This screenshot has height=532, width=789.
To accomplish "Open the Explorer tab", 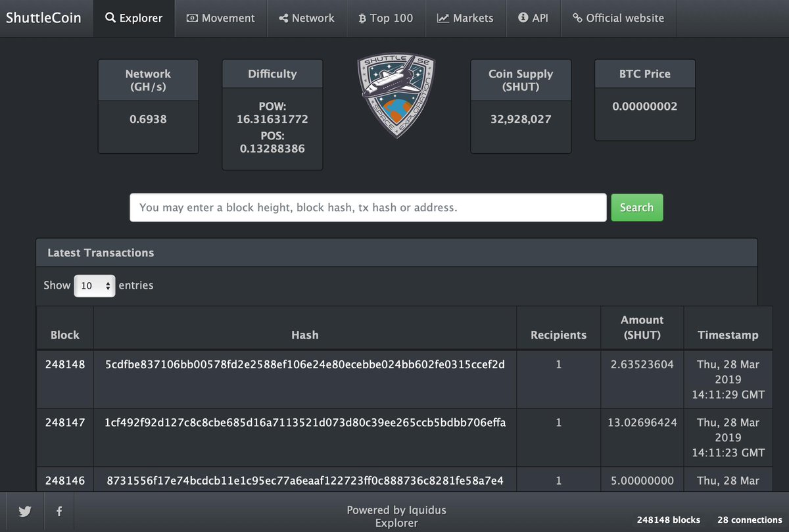I will 134,18.
